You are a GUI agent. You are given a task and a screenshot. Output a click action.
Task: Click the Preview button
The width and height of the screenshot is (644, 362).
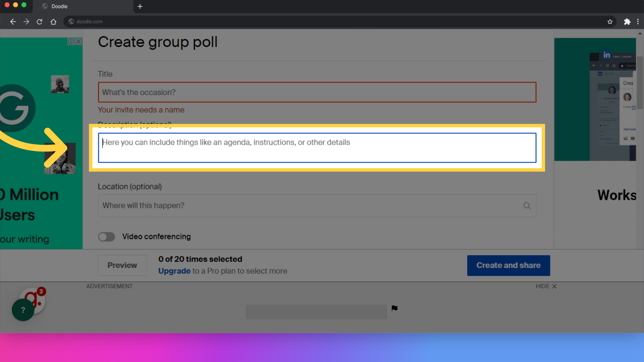coord(122,265)
